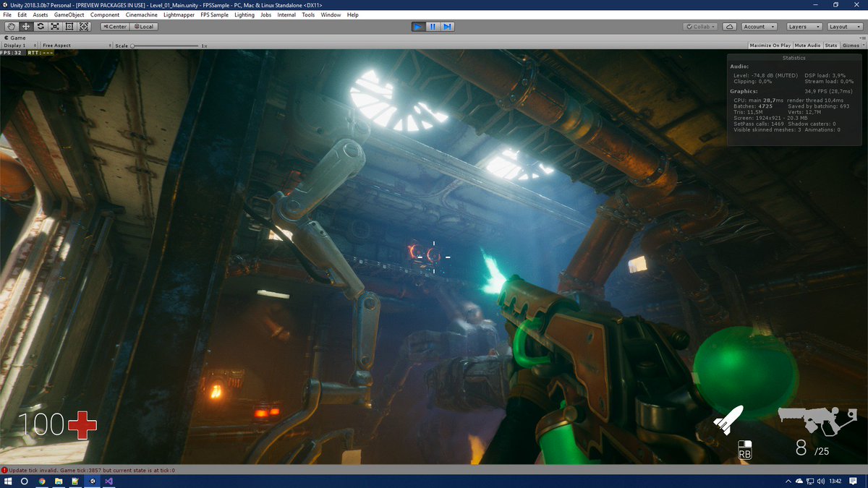Select the Rotate tool
Screen dimensions: 868x488
(41, 26)
